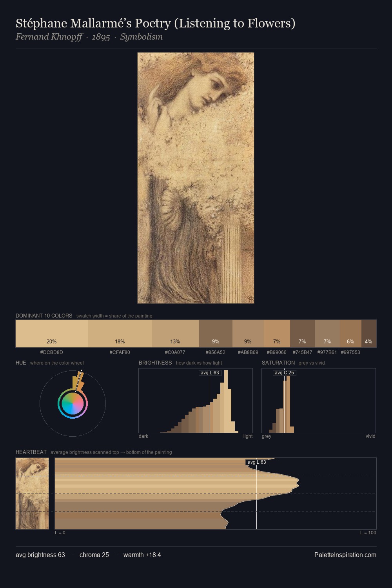Click the hex label #745B47

[302, 352]
